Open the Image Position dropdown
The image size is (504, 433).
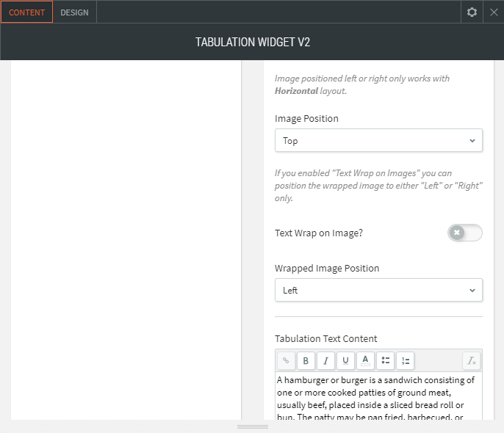[378, 140]
